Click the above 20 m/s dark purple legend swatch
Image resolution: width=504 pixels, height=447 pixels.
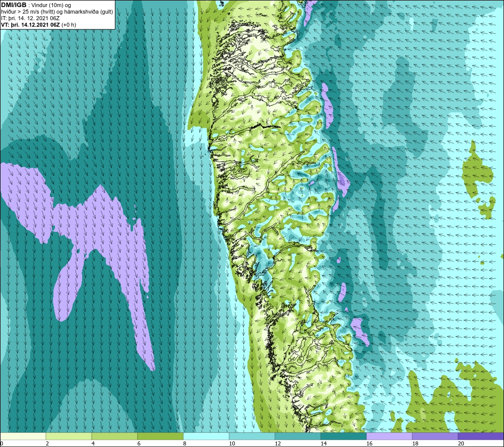(x=481, y=436)
